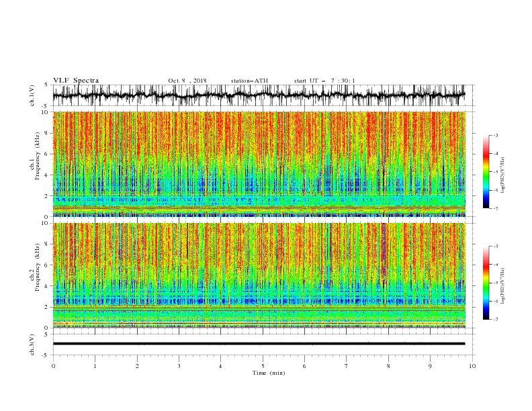Click the "ch.2 Frequency (kHz)" axis label

[x=35, y=267]
